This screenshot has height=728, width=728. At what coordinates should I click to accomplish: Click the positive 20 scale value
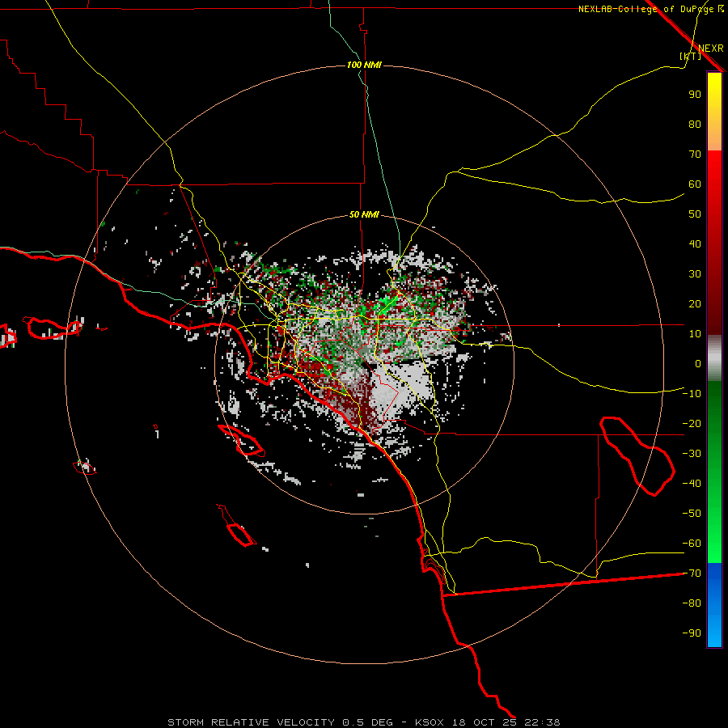[x=695, y=304]
